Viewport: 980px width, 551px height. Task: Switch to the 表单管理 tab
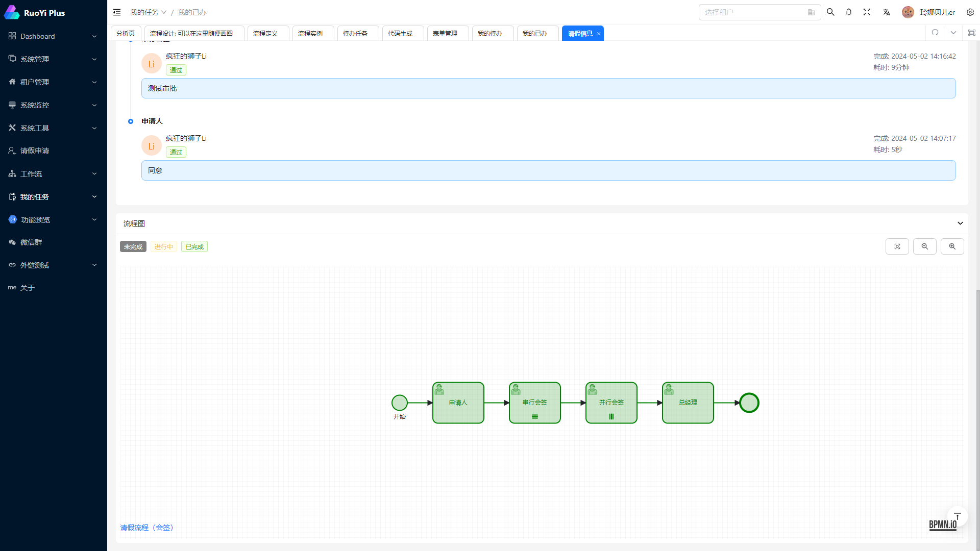pos(448,33)
